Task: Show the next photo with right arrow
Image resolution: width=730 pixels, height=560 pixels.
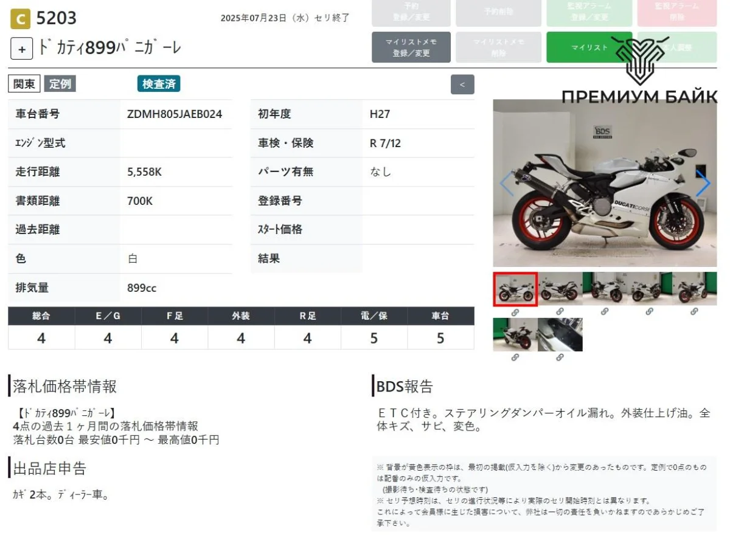Action: (703, 183)
